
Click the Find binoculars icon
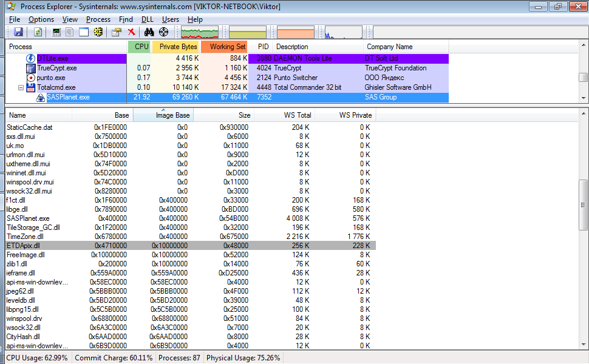(x=149, y=32)
